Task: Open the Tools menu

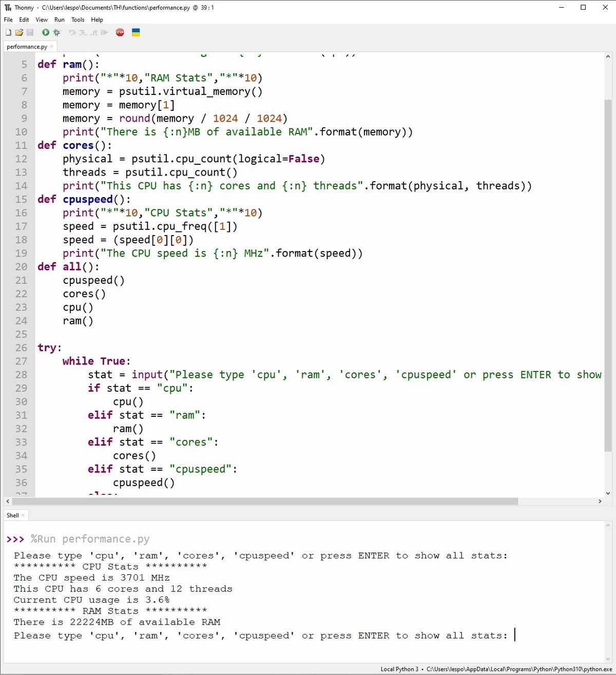Action: tap(77, 20)
